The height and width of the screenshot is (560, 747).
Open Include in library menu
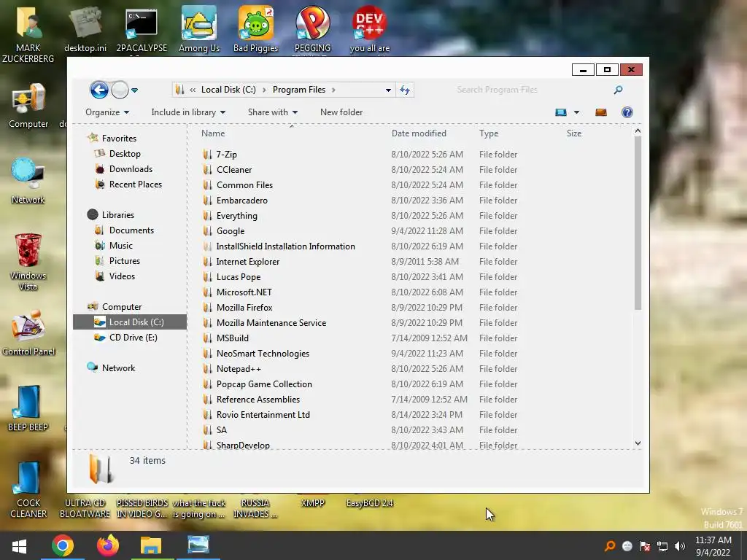pyautogui.click(x=189, y=112)
